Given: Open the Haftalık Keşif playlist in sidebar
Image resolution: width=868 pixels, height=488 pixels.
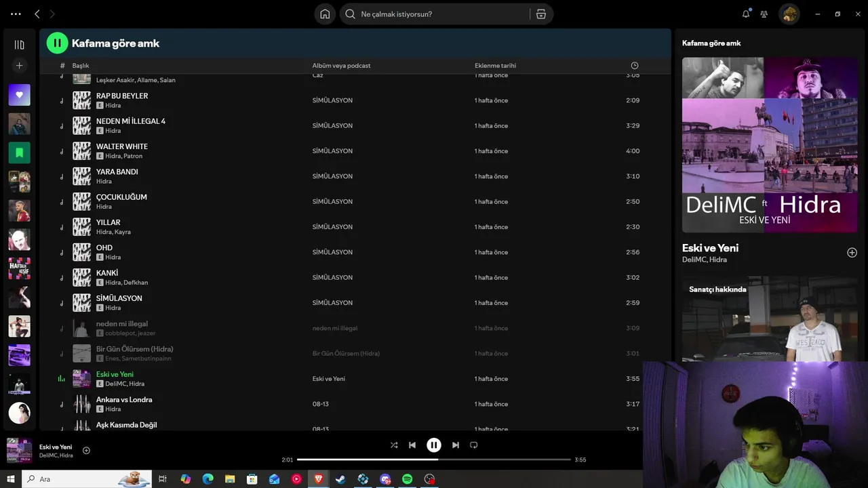Looking at the screenshot, I should pos(19,268).
